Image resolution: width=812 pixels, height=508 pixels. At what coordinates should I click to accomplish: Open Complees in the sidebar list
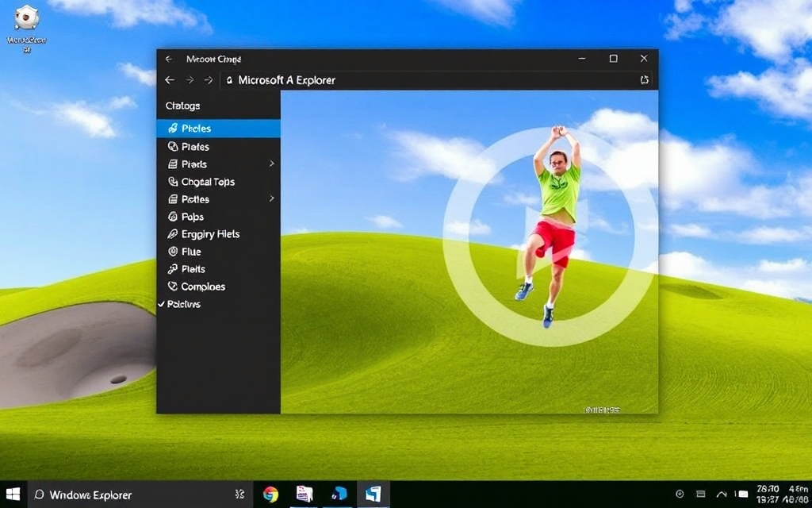coord(219,287)
